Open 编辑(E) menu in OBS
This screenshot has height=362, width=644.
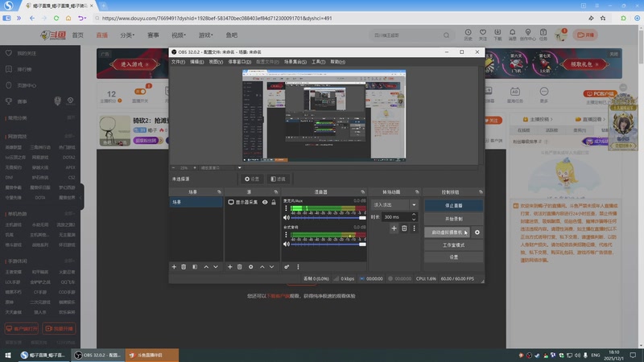click(196, 62)
